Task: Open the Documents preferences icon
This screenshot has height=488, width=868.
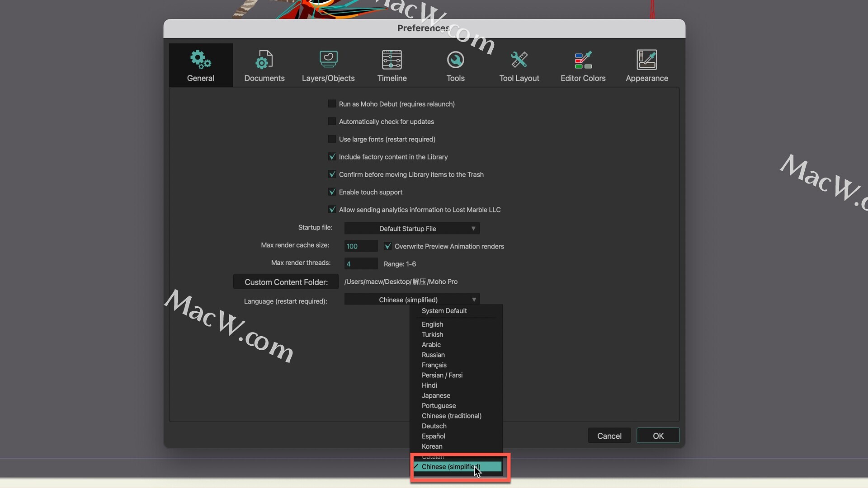Action: [x=264, y=59]
